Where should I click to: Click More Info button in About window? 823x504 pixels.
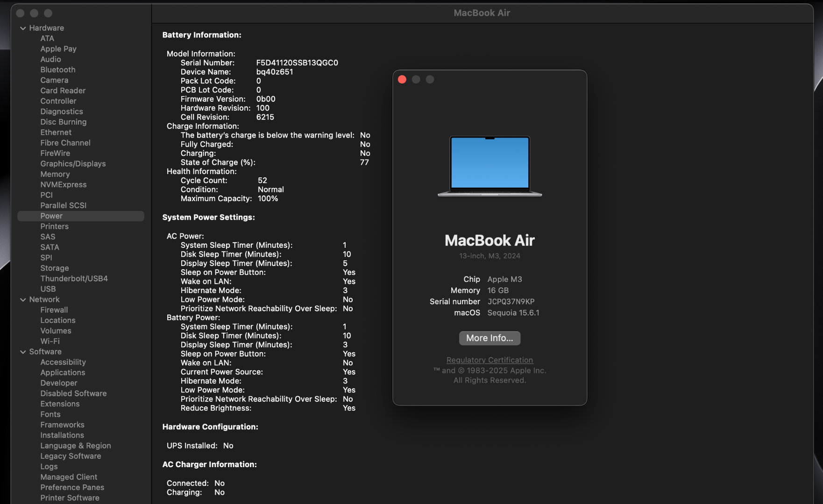[490, 338]
